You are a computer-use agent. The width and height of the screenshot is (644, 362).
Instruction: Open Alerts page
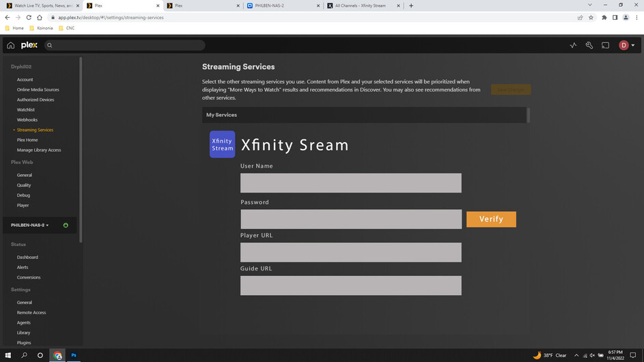point(23,267)
